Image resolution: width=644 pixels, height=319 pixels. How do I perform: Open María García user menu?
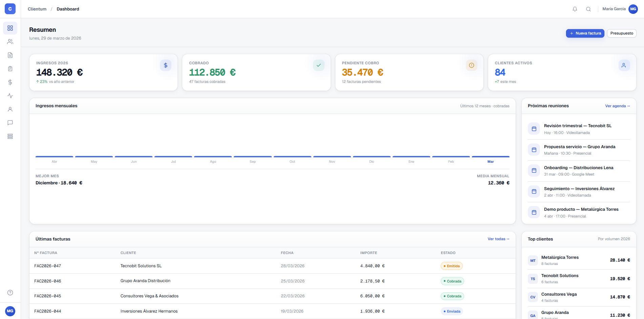[x=620, y=9]
